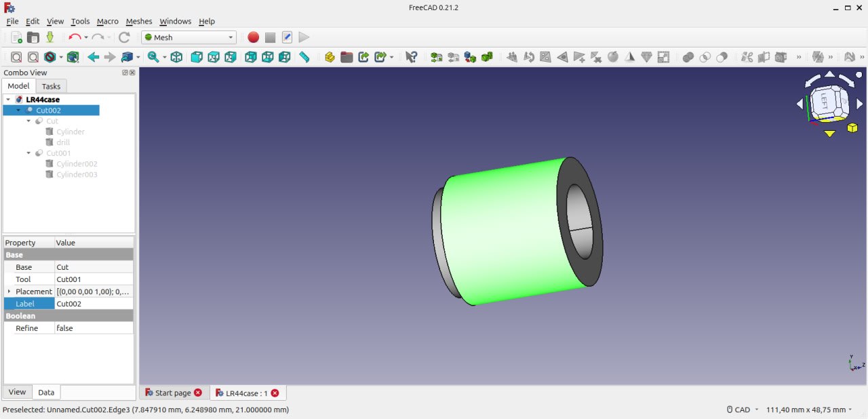Switch to the View property tab
Image resolution: width=868 pixels, height=419 pixels.
(x=18, y=392)
